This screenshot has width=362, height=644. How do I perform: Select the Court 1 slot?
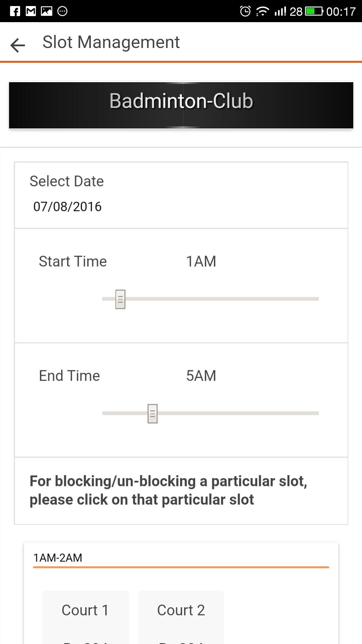point(85,617)
